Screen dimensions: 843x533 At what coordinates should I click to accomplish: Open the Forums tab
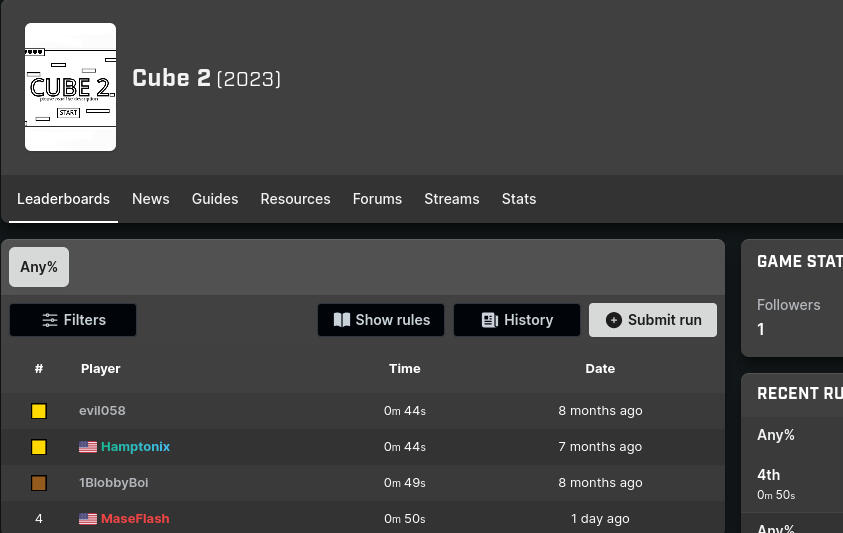[377, 199]
